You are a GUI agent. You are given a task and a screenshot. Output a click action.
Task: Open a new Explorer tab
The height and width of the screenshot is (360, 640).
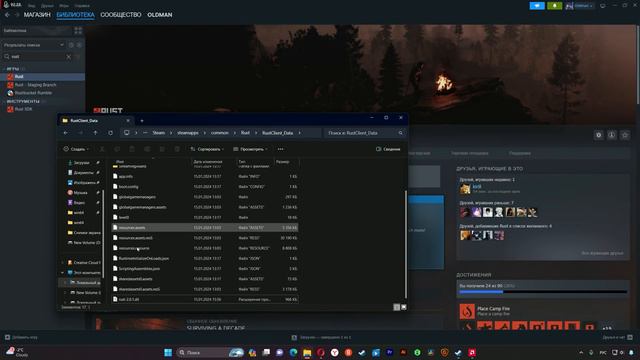point(142,121)
